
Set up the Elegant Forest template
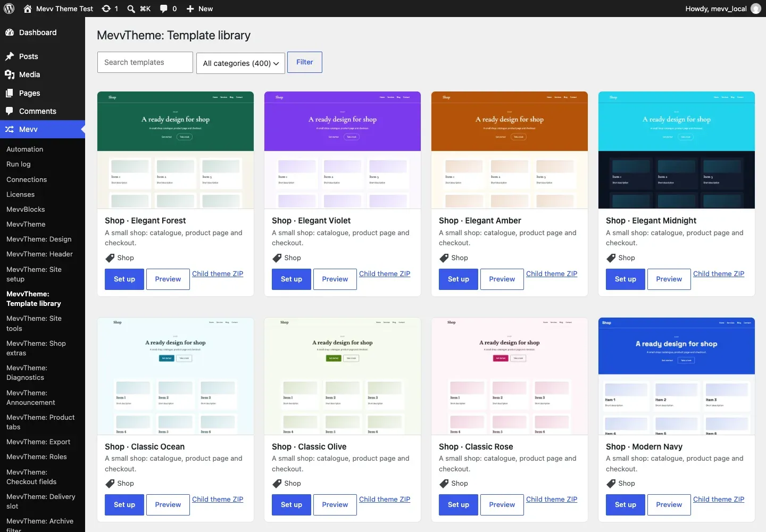coord(124,279)
